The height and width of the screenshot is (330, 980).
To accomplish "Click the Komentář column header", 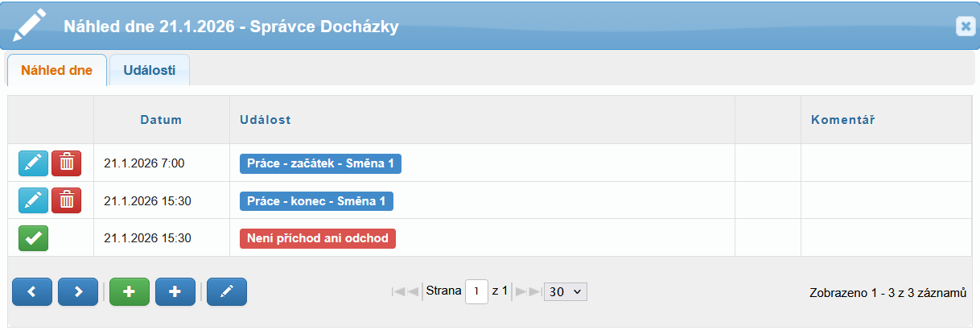I will click(842, 120).
